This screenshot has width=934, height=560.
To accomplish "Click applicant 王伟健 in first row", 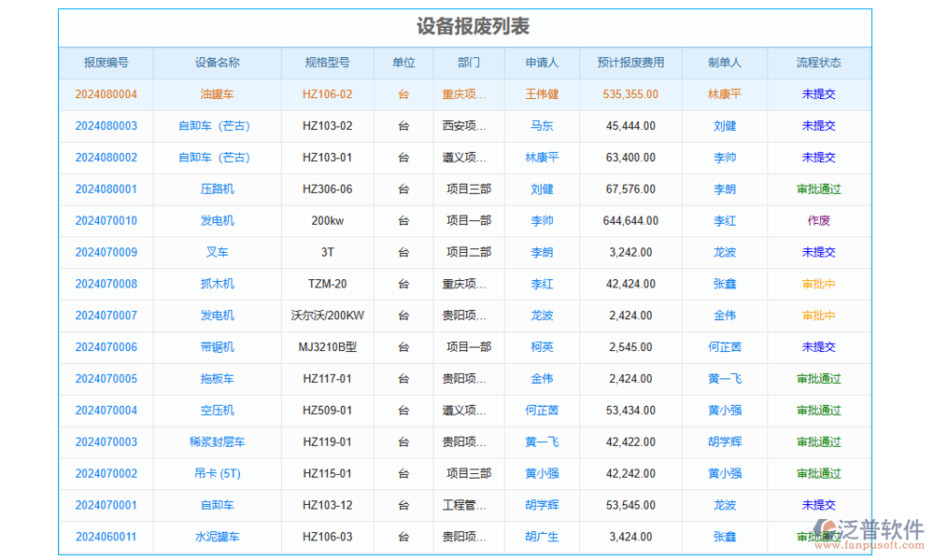I will (x=540, y=94).
